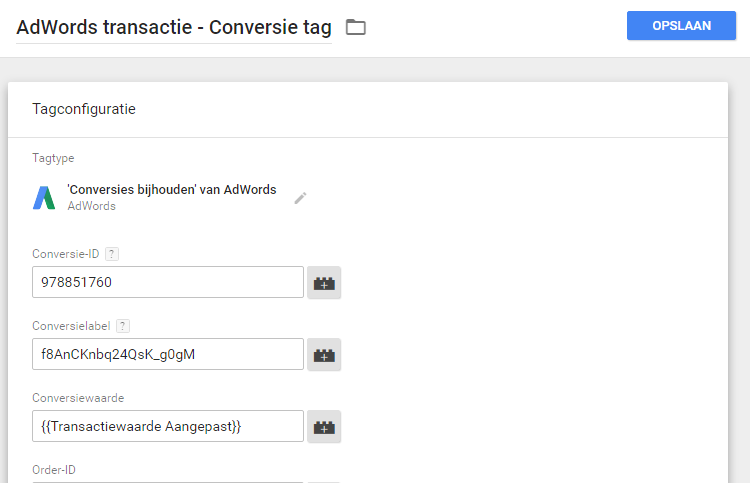Edit tag type with the pencil icon
This screenshot has height=483, width=750.
[300, 198]
